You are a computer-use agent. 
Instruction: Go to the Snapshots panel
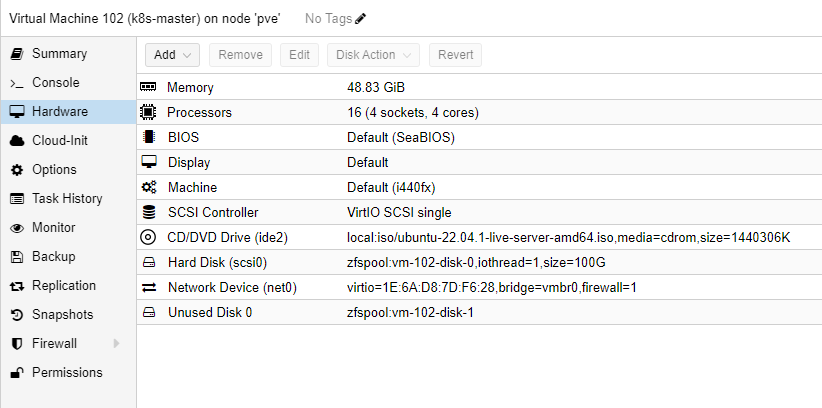click(62, 315)
